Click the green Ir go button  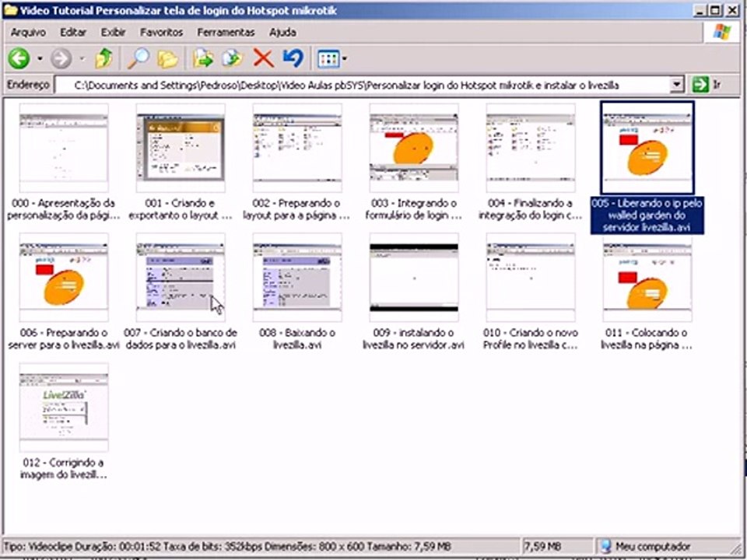pos(707,86)
